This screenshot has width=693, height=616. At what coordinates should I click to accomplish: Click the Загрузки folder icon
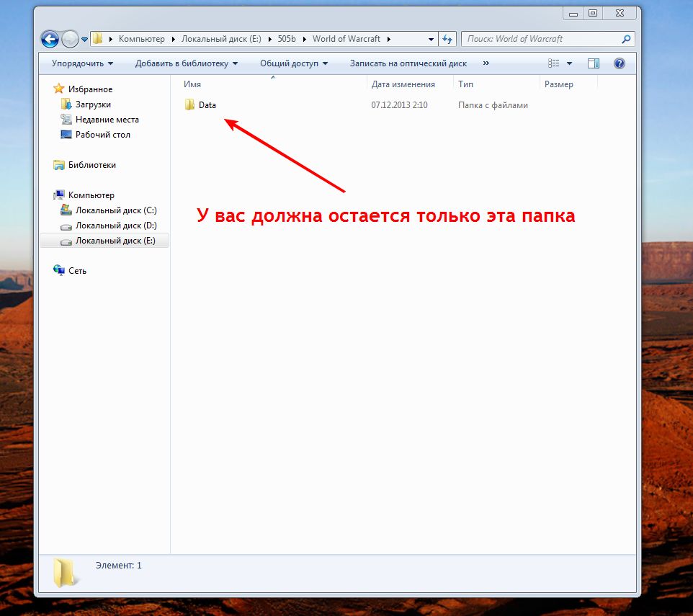[x=66, y=104]
